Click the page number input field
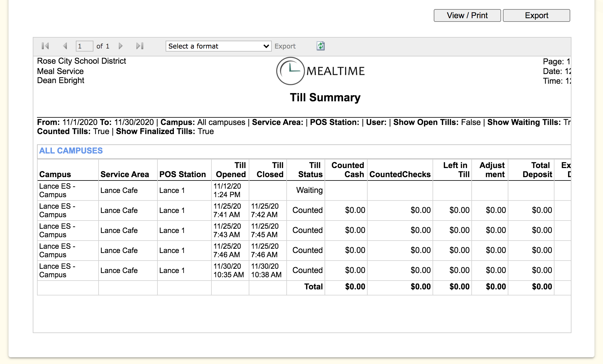This screenshot has width=603, height=364. coord(84,46)
